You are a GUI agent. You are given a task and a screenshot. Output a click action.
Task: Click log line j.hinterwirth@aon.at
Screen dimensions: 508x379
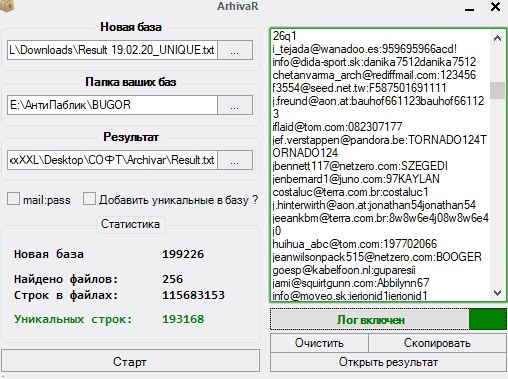(x=374, y=205)
